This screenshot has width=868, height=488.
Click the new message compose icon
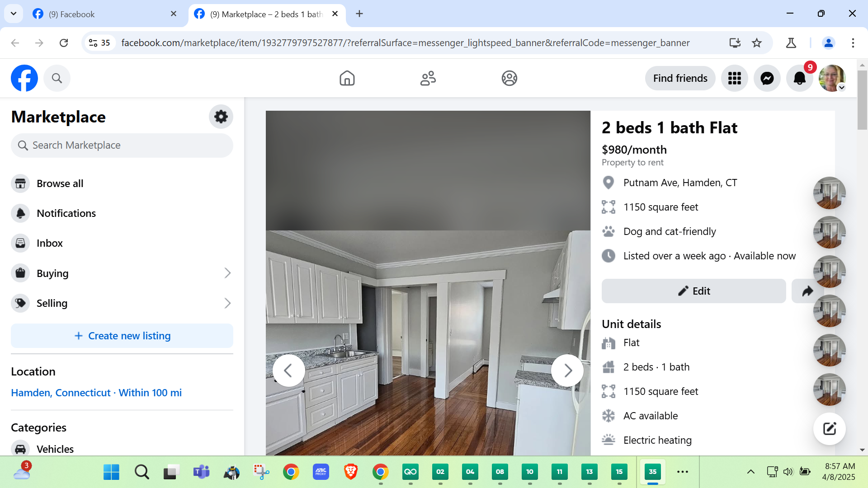pyautogui.click(x=829, y=428)
